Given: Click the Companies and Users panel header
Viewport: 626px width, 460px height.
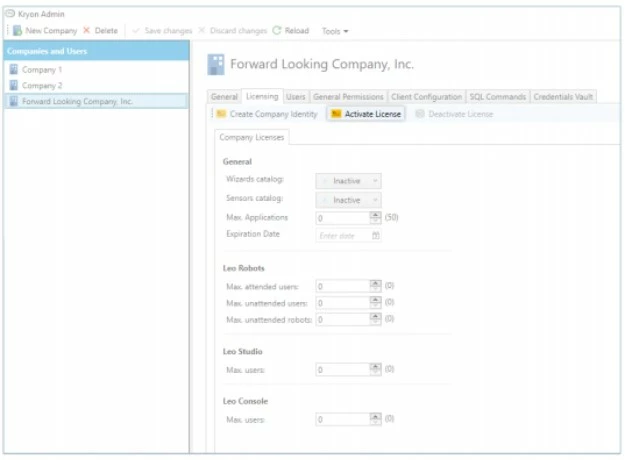Looking at the screenshot, I should [96, 51].
